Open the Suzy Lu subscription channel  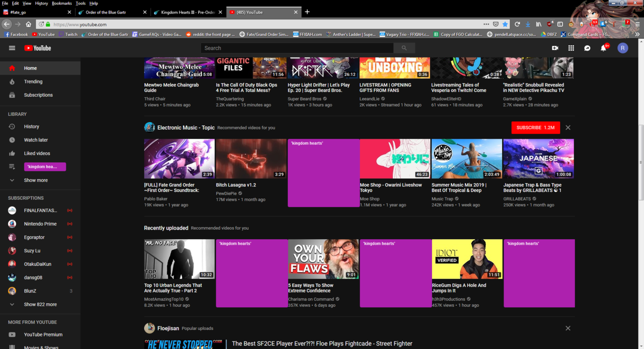[40, 251]
